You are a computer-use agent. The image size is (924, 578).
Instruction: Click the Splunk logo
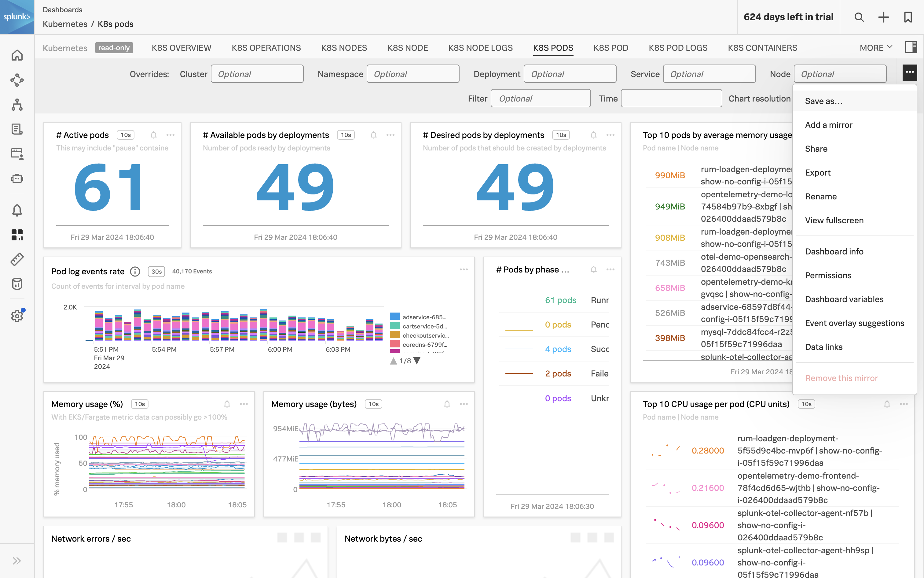(x=17, y=17)
